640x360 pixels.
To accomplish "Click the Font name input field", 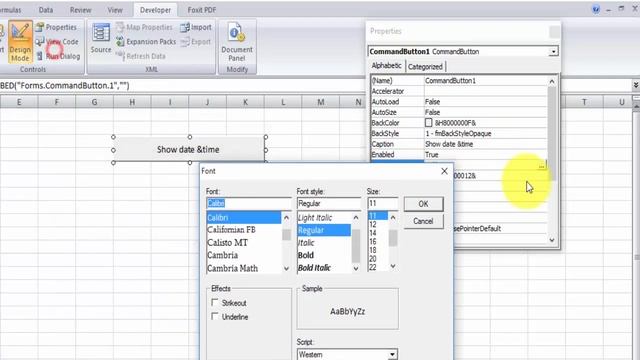I will [249, 203].
